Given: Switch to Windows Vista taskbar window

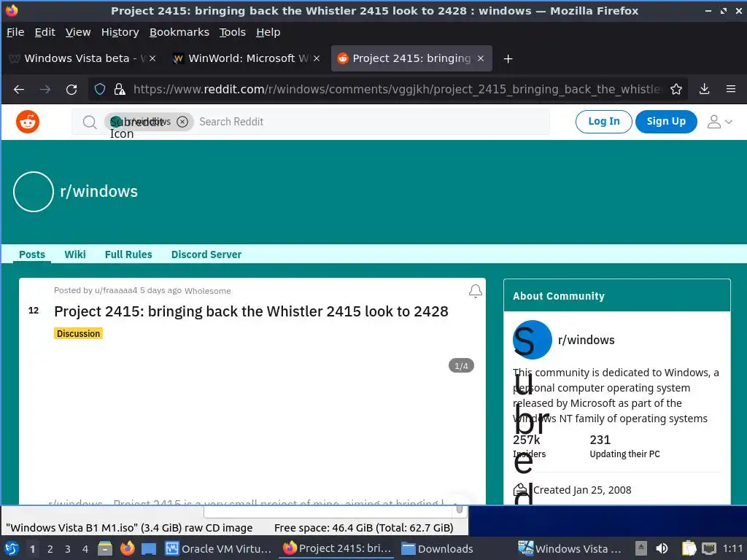Looking at the screenshot, I should (570, 548).
